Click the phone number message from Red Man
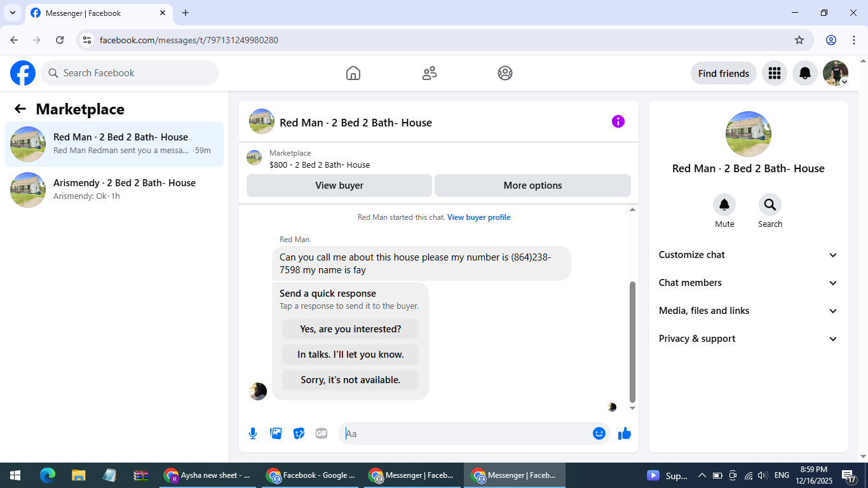 tap(421, 264)
